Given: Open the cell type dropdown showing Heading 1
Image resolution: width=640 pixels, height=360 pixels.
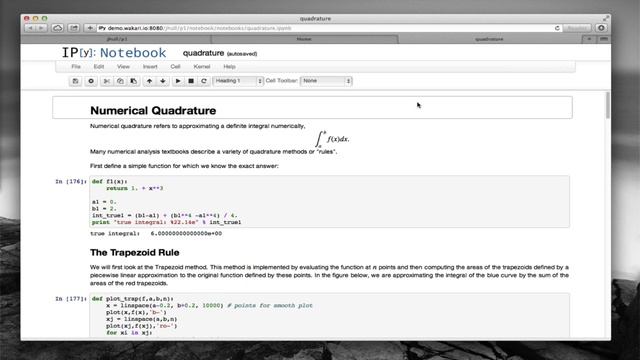Looking at the screenshot, I should [x=238, y=81].
